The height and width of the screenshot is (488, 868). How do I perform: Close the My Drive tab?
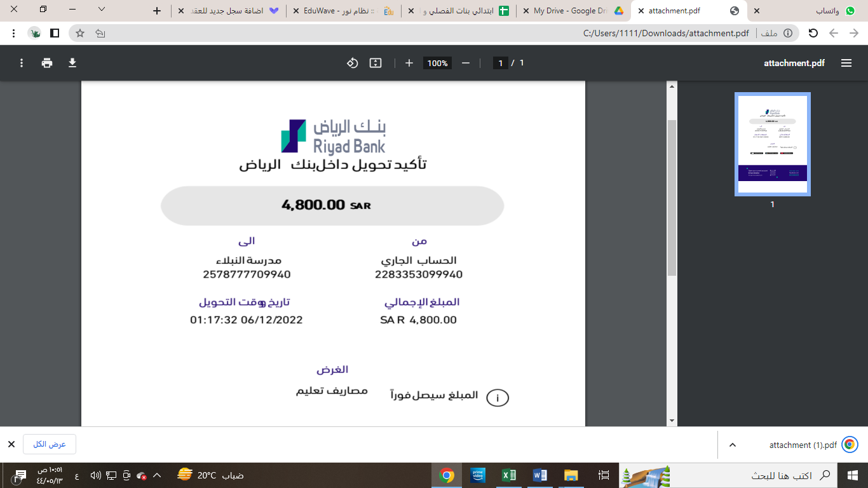click(x=526, y=11)
